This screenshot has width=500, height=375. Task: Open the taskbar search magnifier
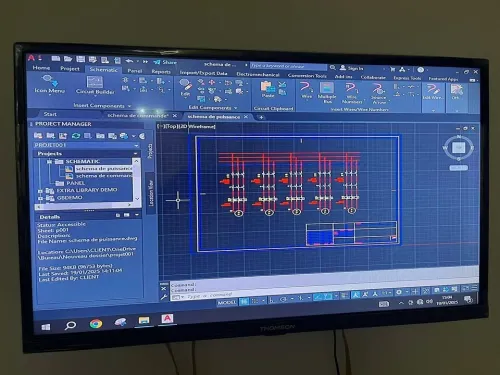70,325
